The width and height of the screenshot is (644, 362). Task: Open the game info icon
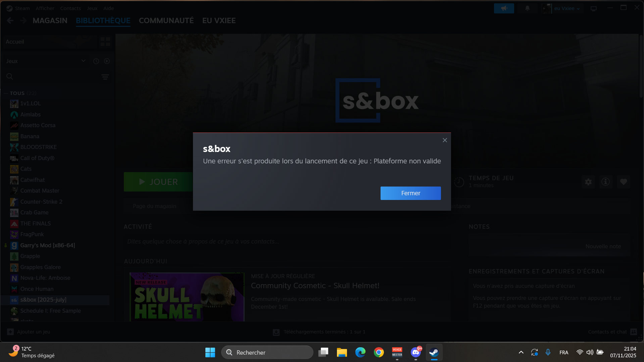(x=606, y=182)
